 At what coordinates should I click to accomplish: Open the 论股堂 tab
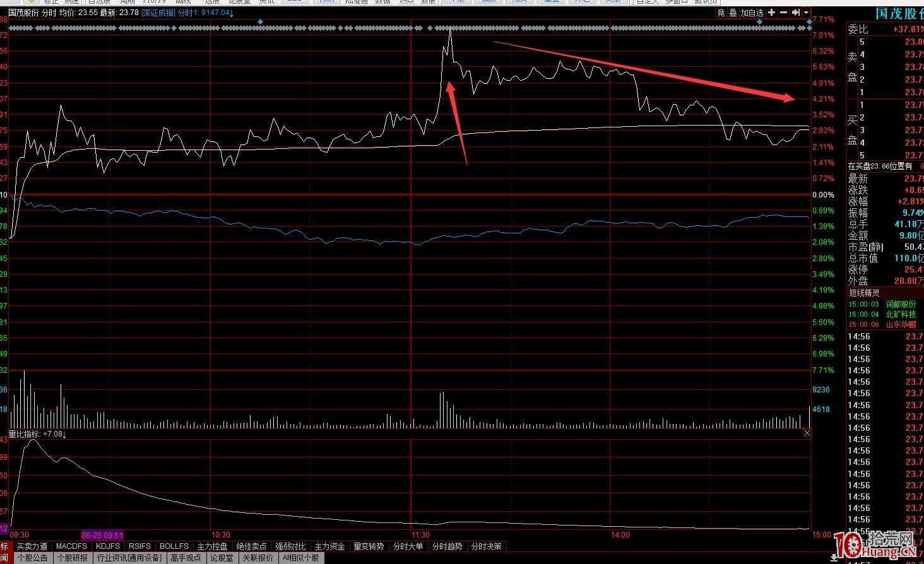click(222, 558)
